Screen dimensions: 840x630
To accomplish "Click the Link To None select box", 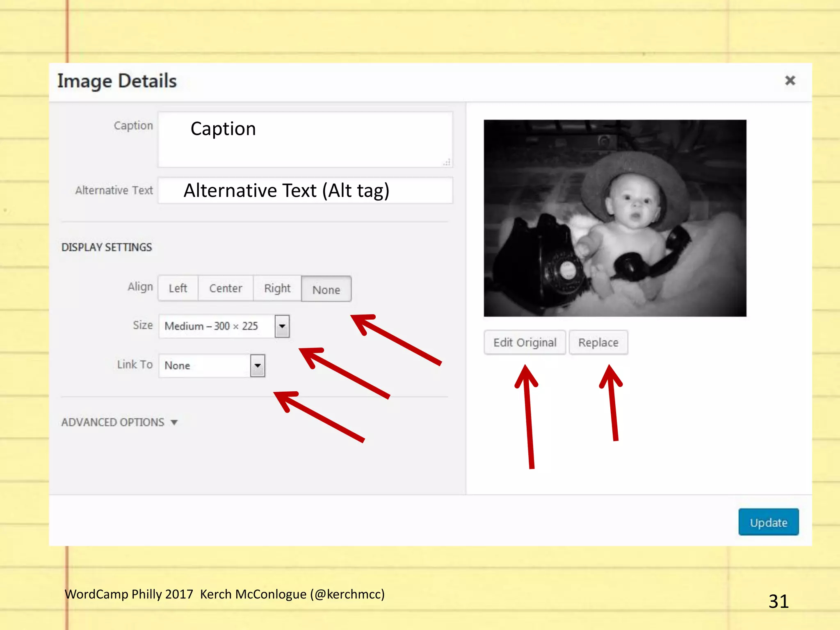I will [x=204, y=365].
